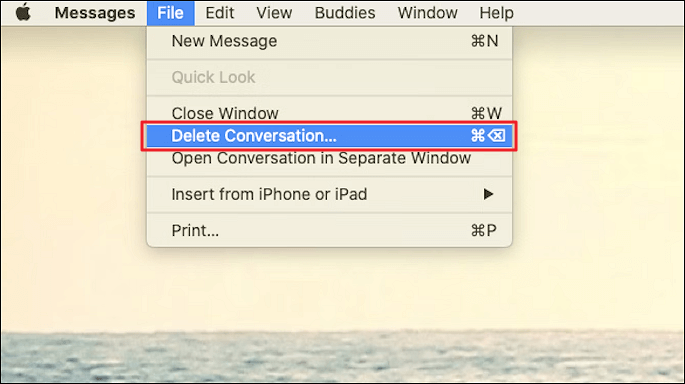The width and height of the screenshot is (685, 384).
Task: Select Close Window in the File menu
Action: [329, 113]
